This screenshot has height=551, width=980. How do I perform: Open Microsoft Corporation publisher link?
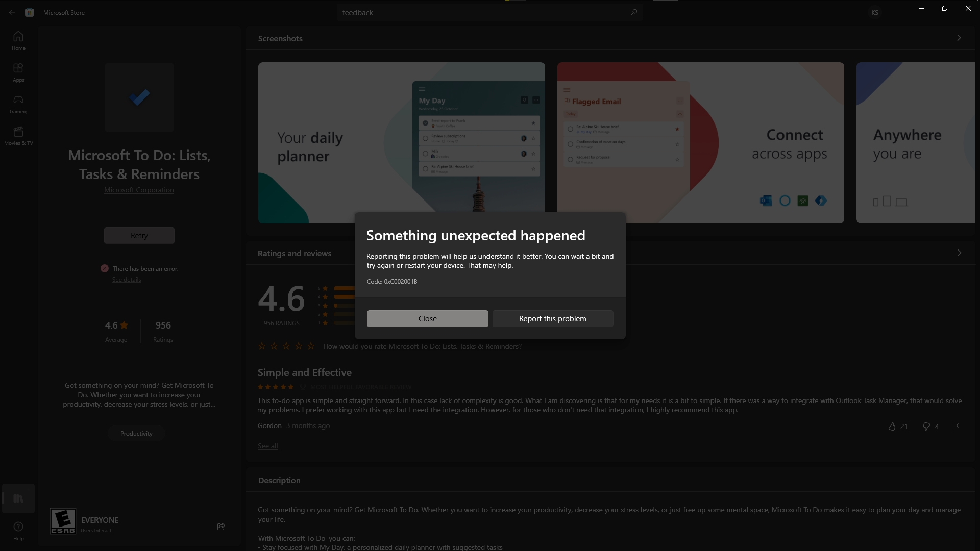(139, 190)
